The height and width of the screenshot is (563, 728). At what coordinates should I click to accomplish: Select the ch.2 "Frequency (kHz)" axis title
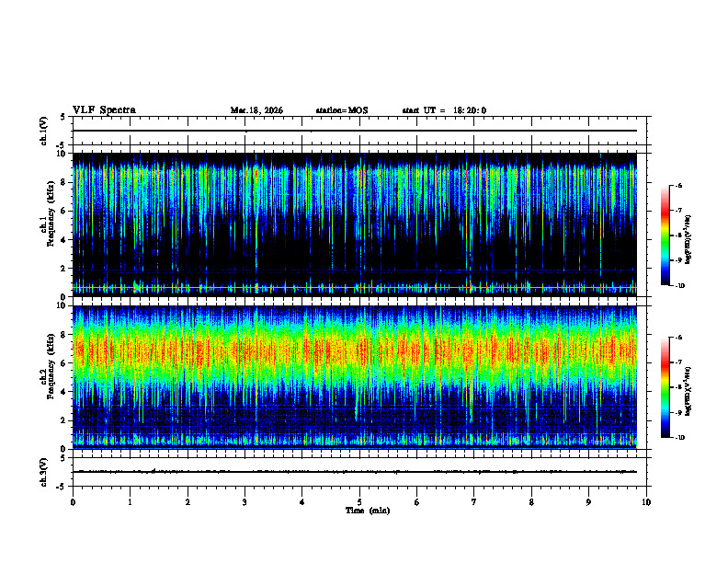click(x=51, y=366)
